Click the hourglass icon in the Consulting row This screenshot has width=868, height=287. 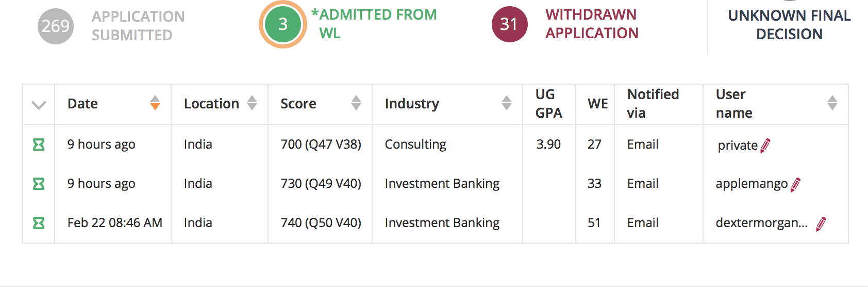(39, 145)
